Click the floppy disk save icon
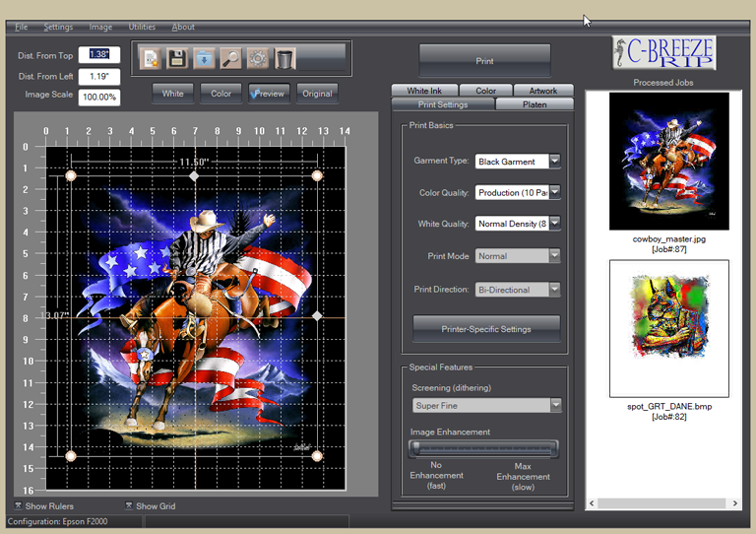 click(x=177, y=59)
